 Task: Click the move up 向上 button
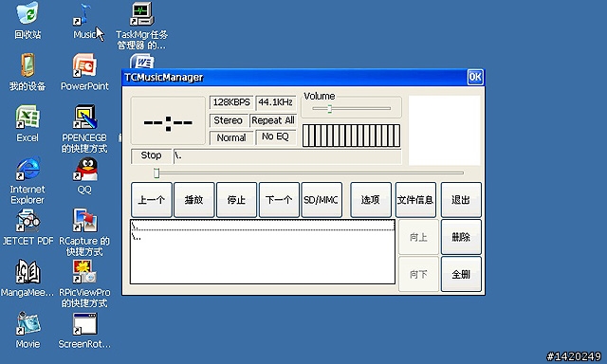pos(418,237)
